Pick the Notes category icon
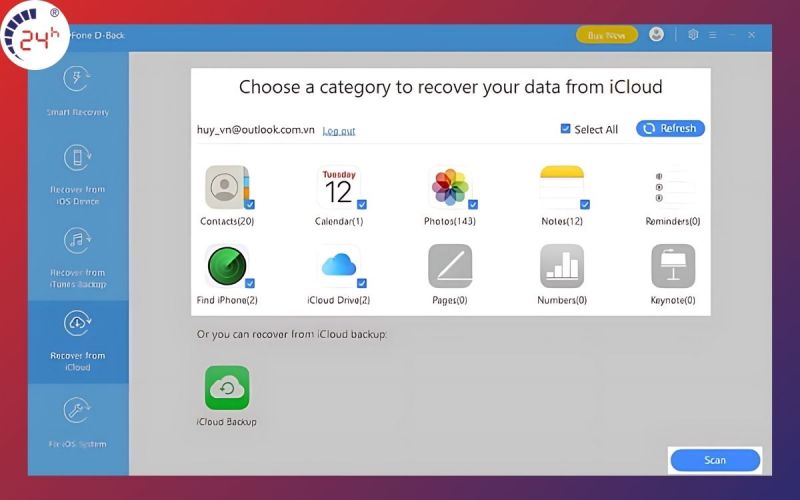 562,187
